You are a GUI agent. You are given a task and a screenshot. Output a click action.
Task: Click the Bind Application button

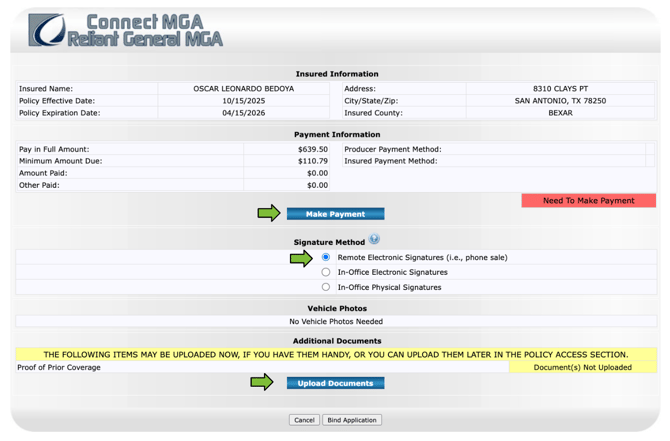(x=352, y=420)
